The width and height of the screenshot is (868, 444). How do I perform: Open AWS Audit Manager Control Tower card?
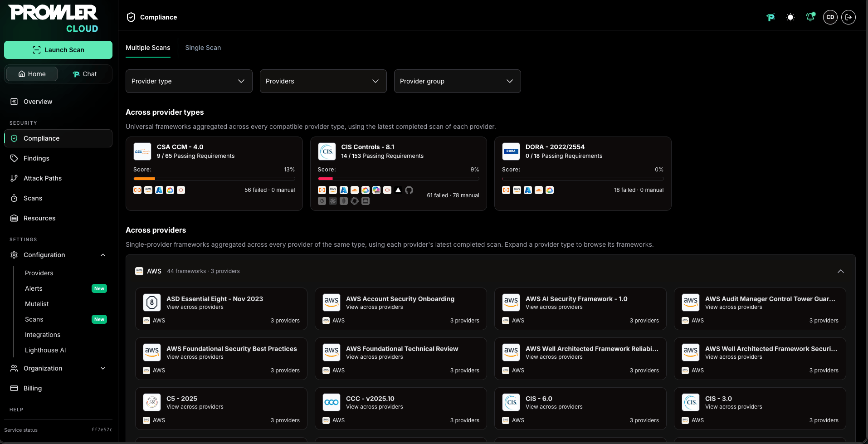pos(760,309)
